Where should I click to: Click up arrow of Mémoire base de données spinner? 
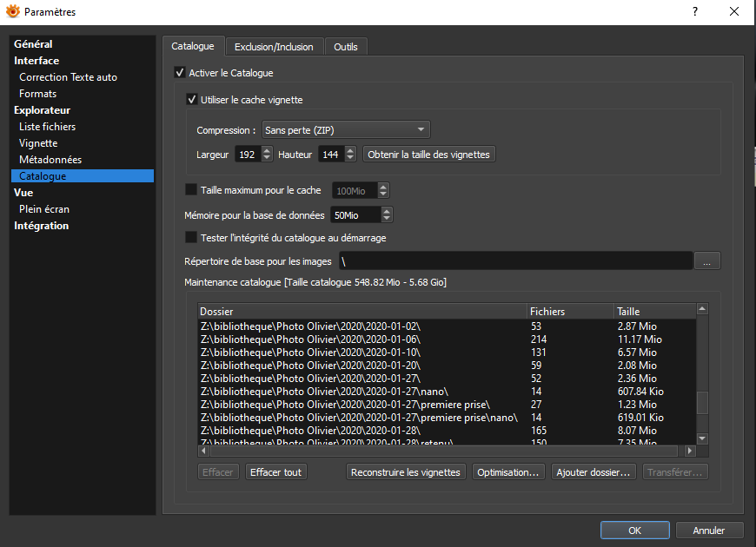pyautogui.click(x=386, y=211)
